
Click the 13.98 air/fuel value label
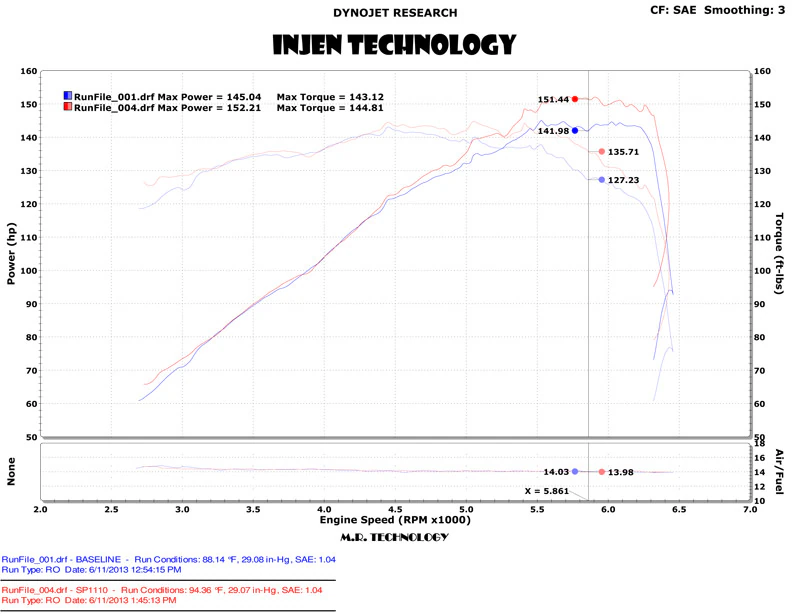click(x=620, y=473)
